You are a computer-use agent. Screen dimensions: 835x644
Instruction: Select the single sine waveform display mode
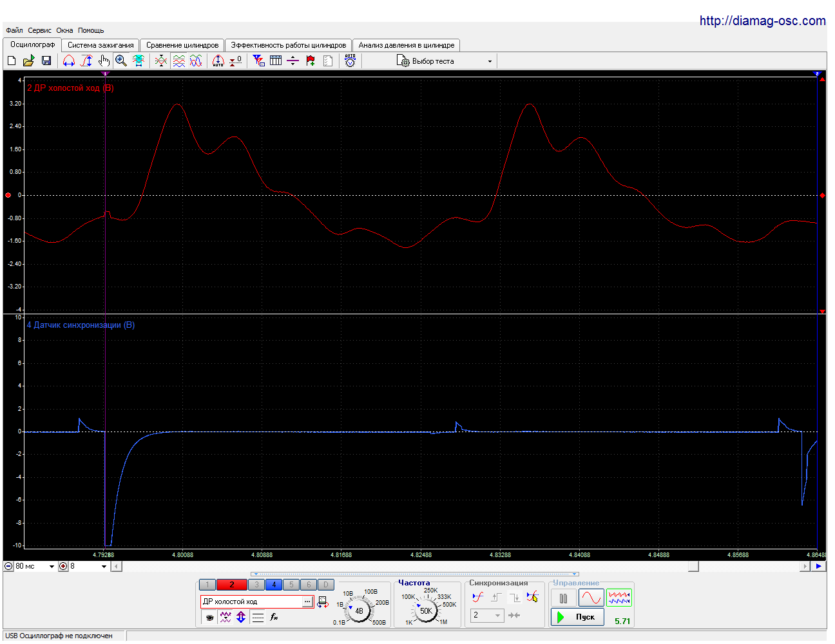[591, 598]
